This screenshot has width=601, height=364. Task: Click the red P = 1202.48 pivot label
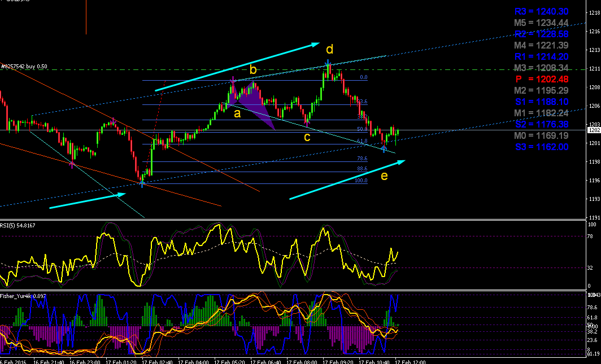pyautogui.click(x=541, y=79)
